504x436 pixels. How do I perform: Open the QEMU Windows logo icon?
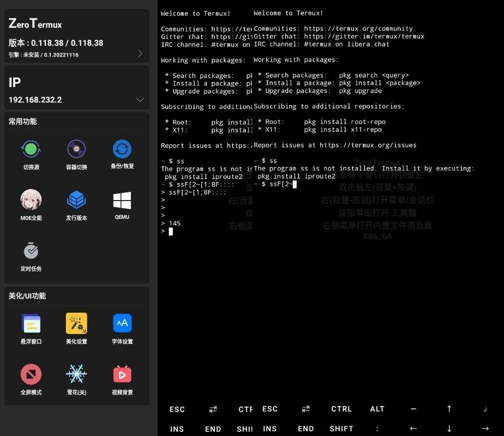pyautogui.click(x=122, y=200)
